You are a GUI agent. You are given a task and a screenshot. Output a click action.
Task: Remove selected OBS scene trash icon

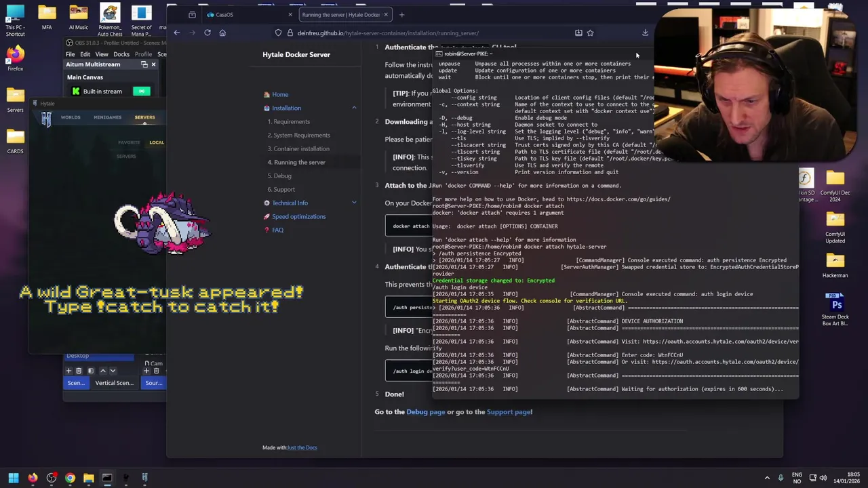pyautogui.click(x=79, y=371)
